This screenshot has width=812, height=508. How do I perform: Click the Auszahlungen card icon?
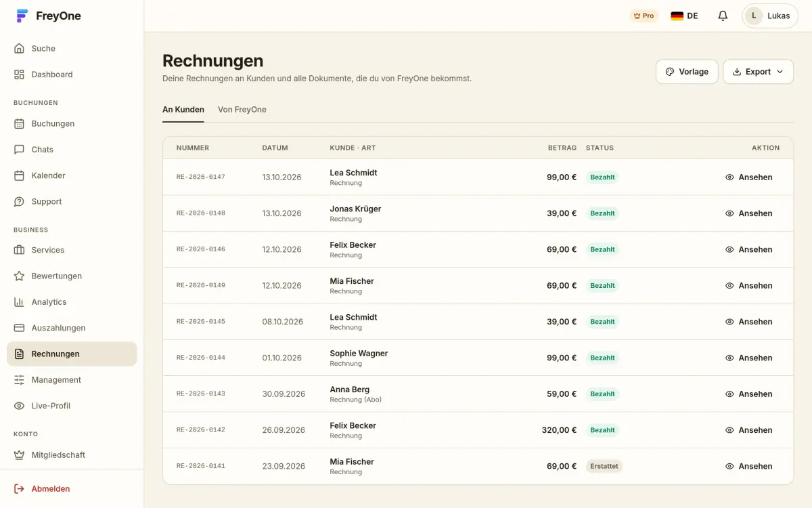pyautogui.click(x=19, y=328)
